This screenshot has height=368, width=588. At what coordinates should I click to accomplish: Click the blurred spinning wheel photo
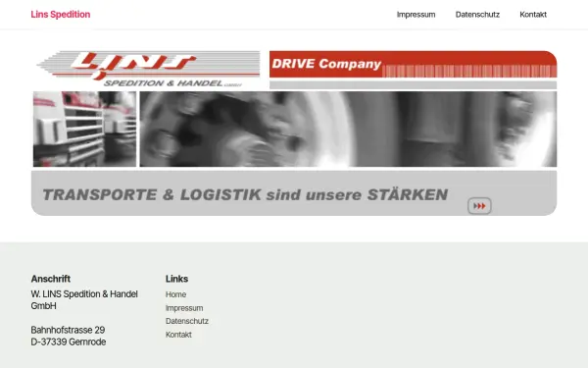348,129
